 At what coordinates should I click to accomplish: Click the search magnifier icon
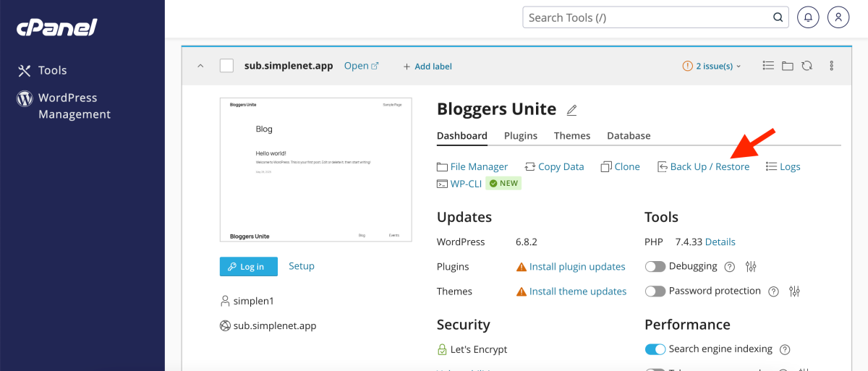coord(778,17)
